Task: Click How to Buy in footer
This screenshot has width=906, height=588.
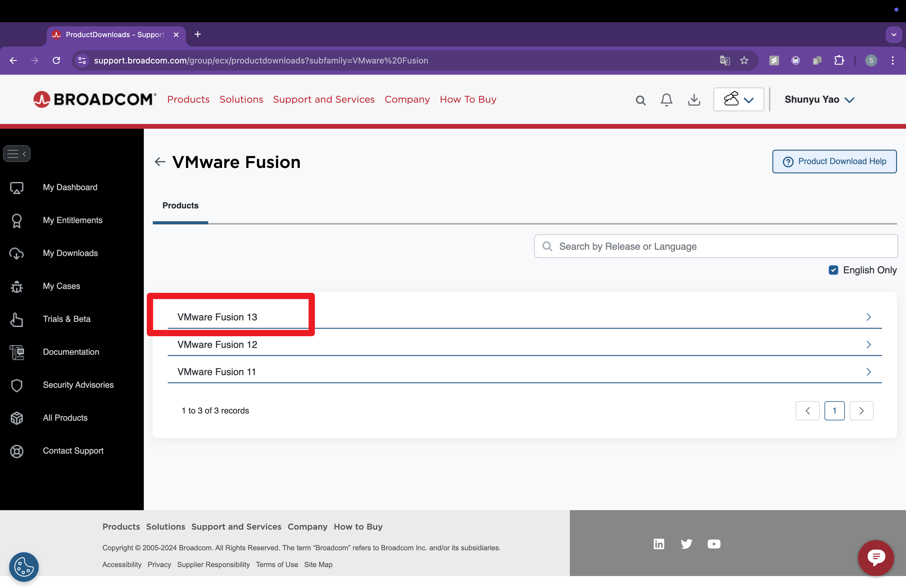Action: click(x=358, y=527)
